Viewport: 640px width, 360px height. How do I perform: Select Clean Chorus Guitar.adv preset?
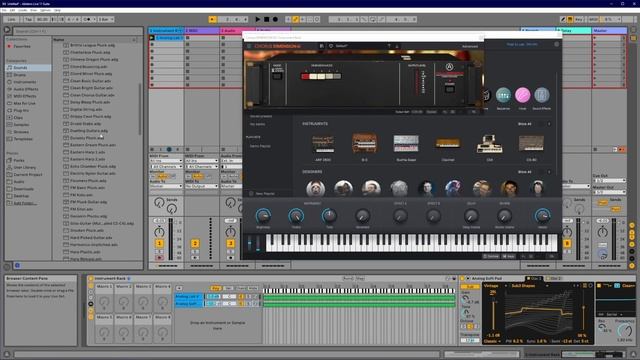click(92, 95)
